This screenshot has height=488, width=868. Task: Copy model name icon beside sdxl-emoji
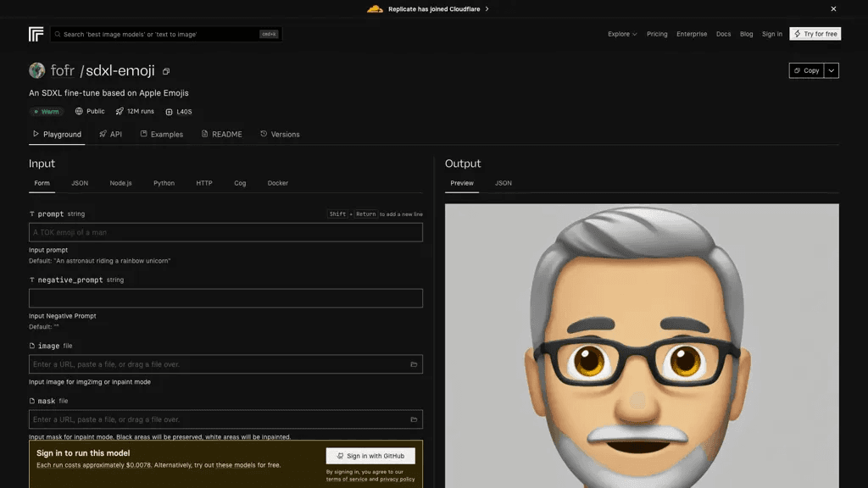click(x=166, y=71)
